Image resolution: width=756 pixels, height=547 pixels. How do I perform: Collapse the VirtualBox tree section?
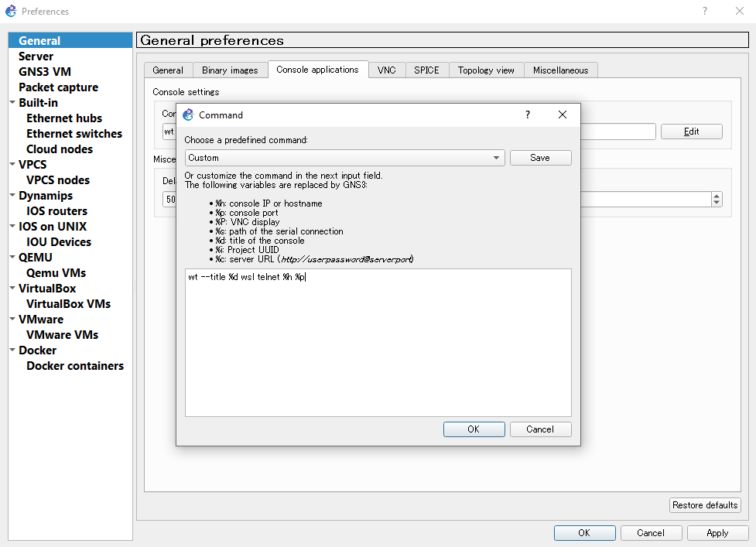[12, 288]
